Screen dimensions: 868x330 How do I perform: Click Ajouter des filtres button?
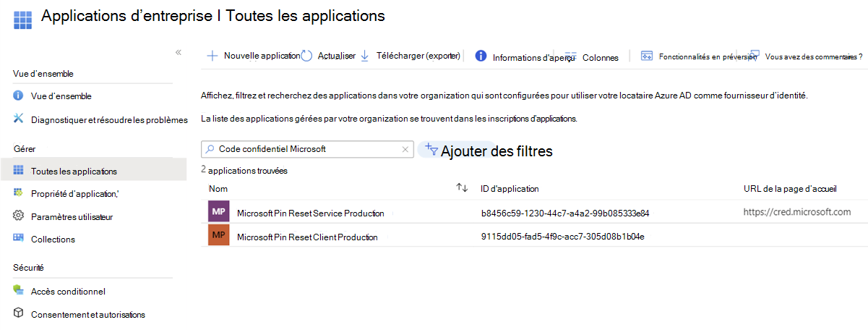click(x=486, y=151)
